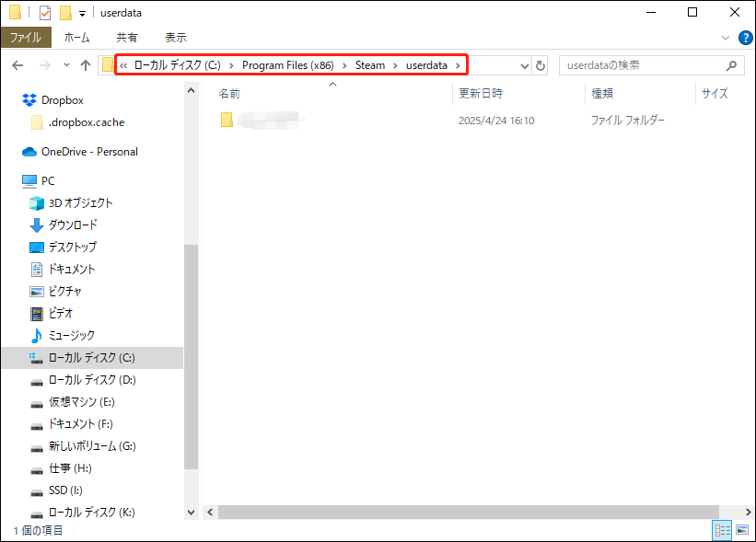
Task: Open the chevron after Program Files (x86)
Action: tap(344, 65)
